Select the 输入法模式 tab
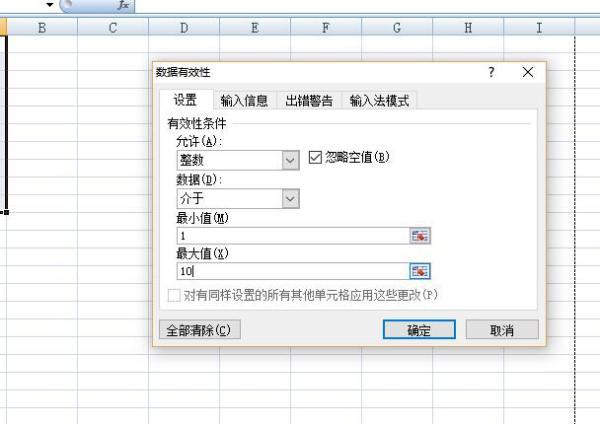600x424 pixels. [x=379, y=100]
